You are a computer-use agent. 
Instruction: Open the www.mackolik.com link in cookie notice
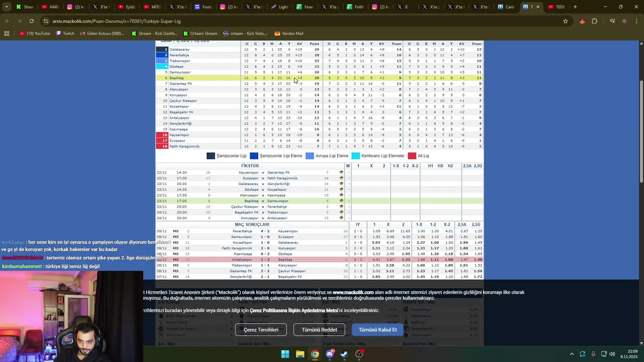click(x=353, y=292)
